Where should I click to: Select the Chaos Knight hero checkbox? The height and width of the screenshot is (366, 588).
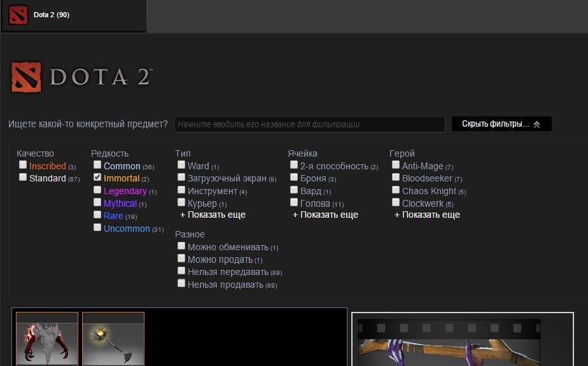pyautogui.click(x=396, y=190)
